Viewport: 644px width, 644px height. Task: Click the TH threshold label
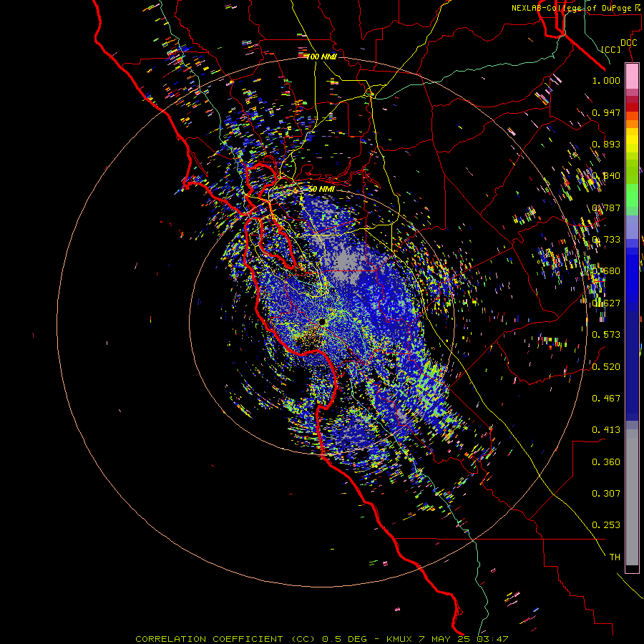pos(615,557)
